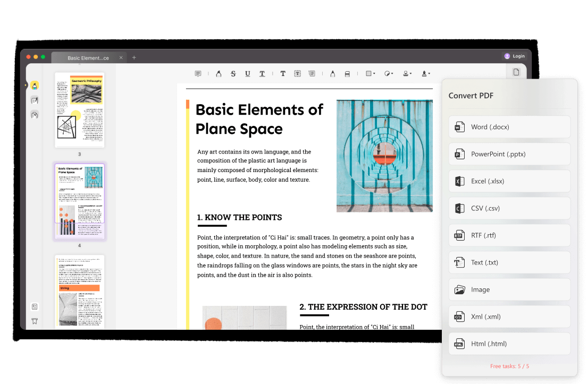Click the macOS green fullscreen window button
The image size is (588, 385).
pos(43,57)
